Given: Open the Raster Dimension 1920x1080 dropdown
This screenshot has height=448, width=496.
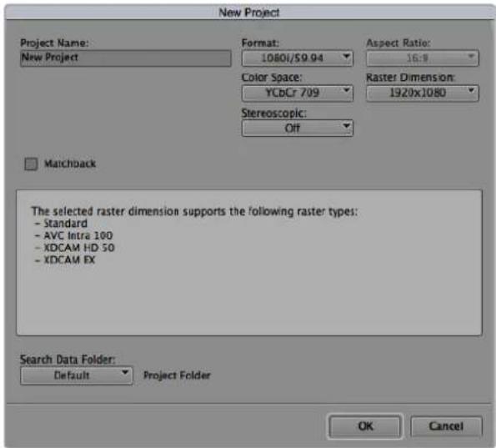Looking at the screenshot, I should pos(423,93).
